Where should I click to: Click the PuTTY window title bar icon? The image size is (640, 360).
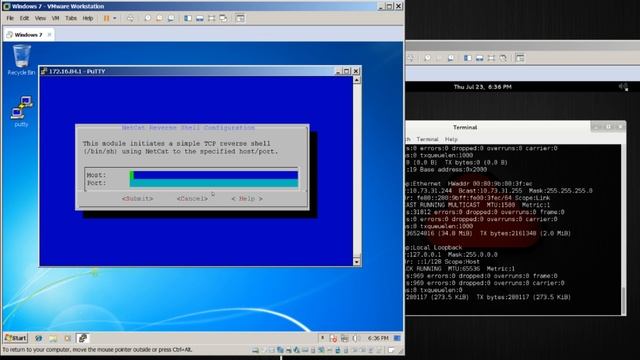point(44,71)
